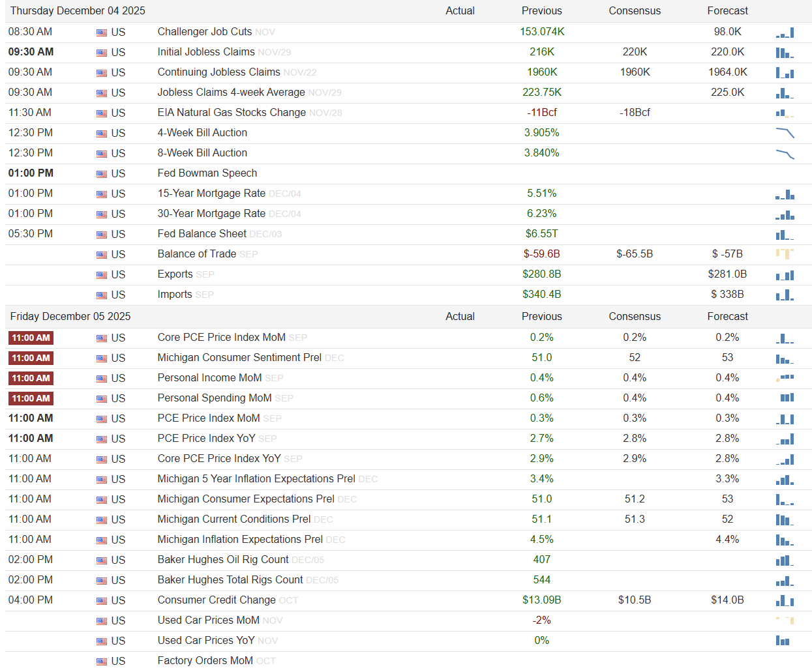Open the Michigan Consumer Sentiment Prel link
This screenshot has height=670, width=812.
pos(239,358)
